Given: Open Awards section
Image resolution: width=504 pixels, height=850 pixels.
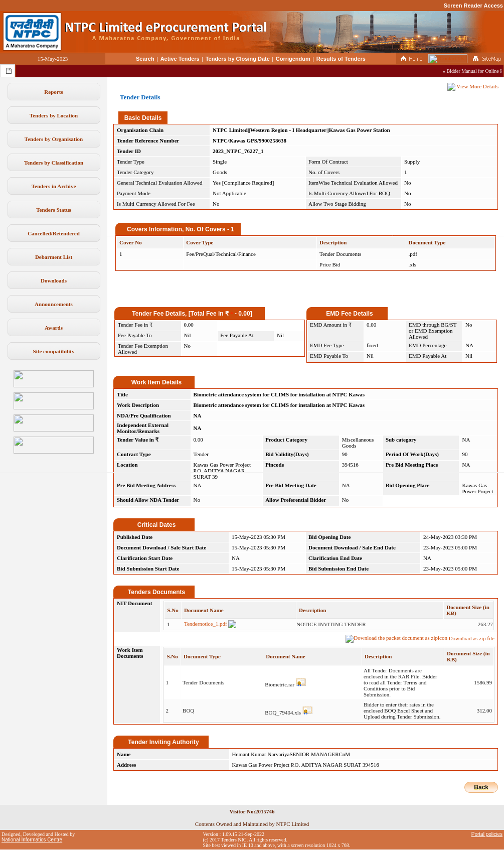Looking at the screenshot, I should [x=54, y=328].
